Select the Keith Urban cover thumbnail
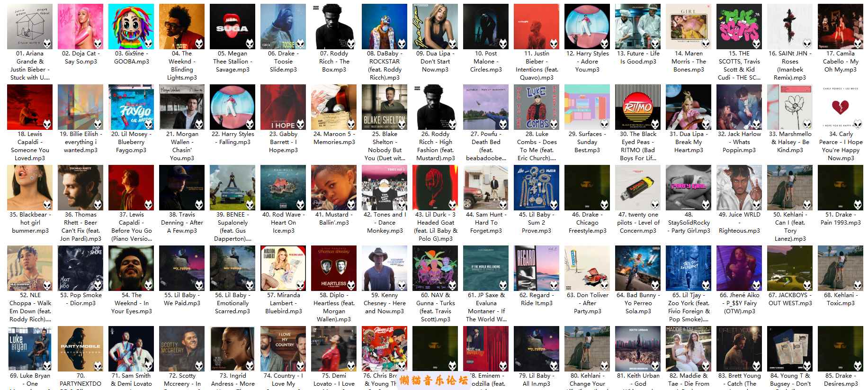The height and width of the screenshot is (390, 868). pyautogui.click(x=638, y=349)
